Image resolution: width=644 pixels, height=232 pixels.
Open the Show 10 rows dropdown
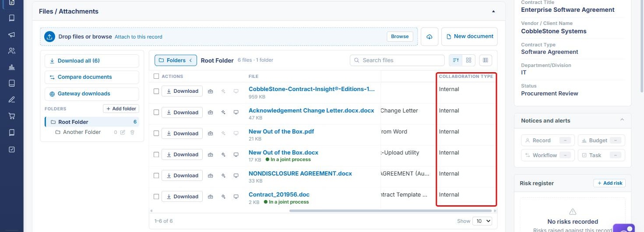point(482,221)
